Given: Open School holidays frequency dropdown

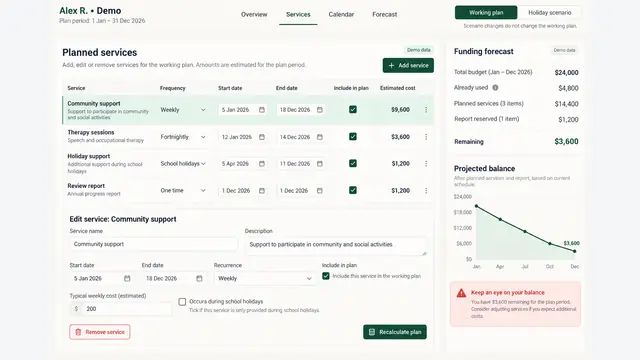Looking at the screenshot, I should tap(183, 164).
